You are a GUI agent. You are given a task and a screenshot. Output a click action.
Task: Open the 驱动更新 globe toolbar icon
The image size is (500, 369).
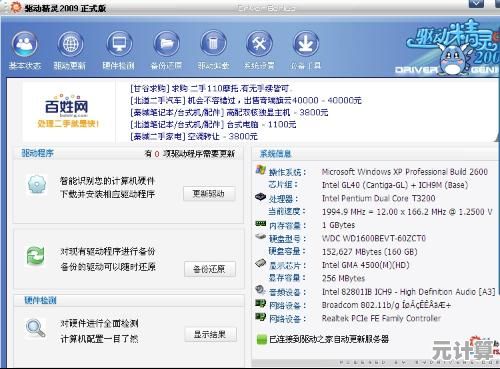pyautogui.click(x=70, y=44)
